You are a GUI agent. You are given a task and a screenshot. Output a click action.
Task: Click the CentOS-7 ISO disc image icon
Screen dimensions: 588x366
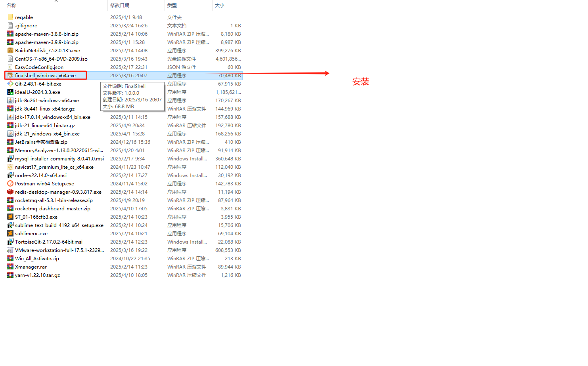click(x=10, y=59)
